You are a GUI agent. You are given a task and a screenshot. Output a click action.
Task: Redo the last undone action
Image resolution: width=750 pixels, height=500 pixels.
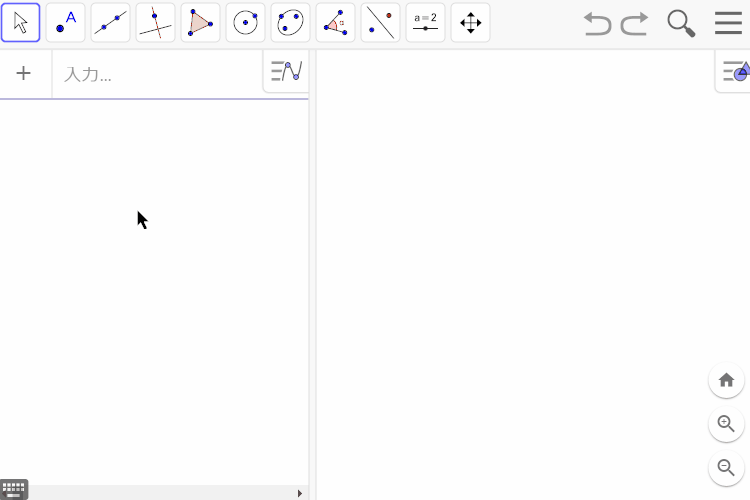point(634,23)
